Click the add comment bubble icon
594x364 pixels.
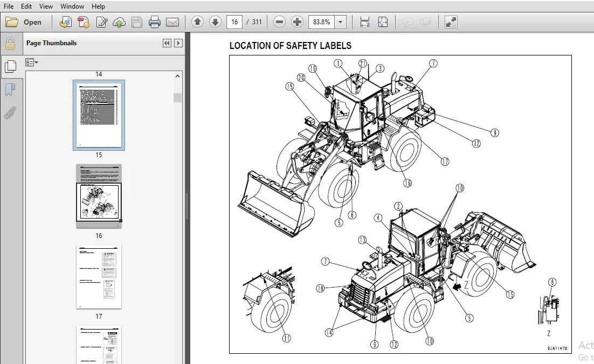pyautogui.click(x=407, y=22)
